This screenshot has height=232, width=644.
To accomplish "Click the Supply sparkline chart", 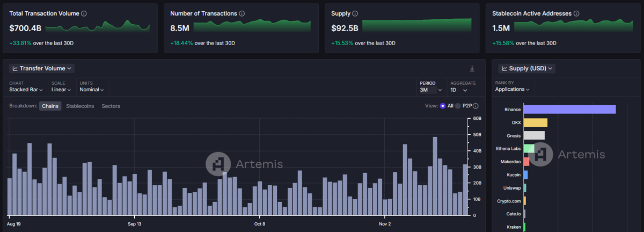I will pyautogui.click(x=417, y=25).
